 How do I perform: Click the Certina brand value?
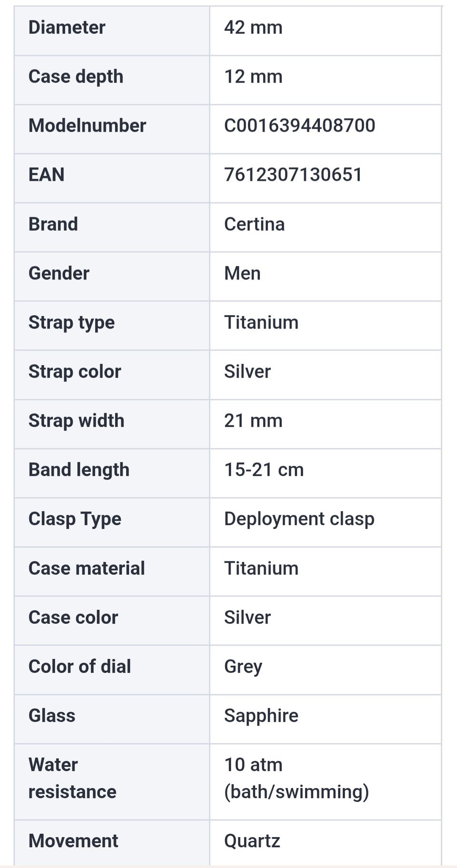[x=254, y=224]
